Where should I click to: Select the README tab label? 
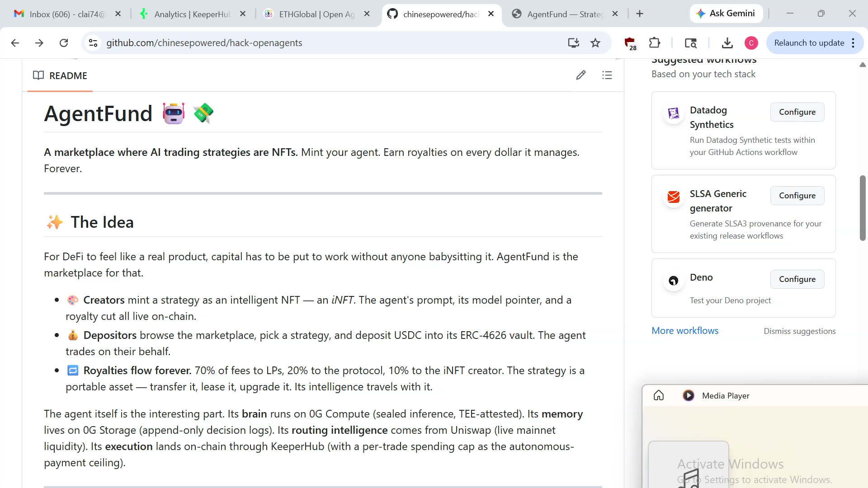68,76
